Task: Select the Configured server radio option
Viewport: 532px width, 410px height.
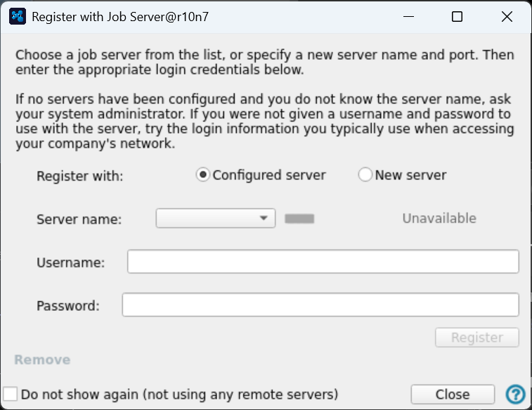Action: pyautogui.click(x=203, y=175)
